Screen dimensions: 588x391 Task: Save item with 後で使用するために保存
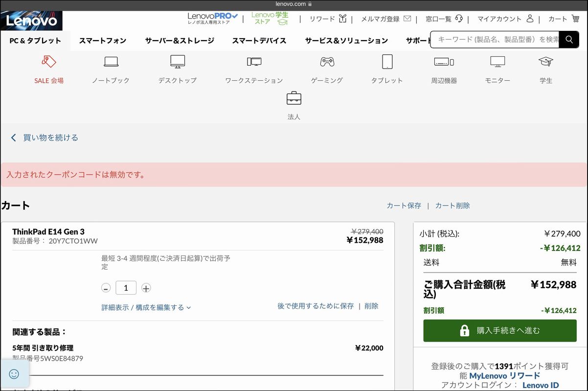click(316, 306)
